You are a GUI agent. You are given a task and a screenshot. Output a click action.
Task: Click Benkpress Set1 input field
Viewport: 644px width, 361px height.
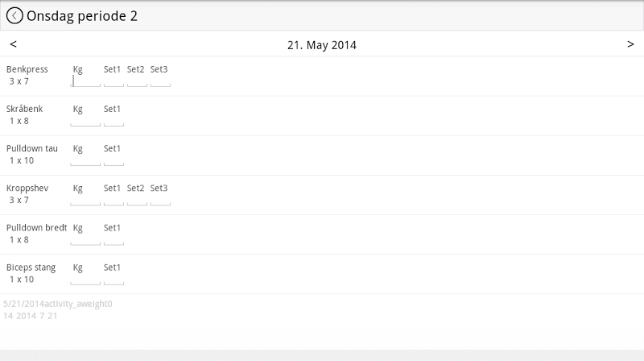114,81
